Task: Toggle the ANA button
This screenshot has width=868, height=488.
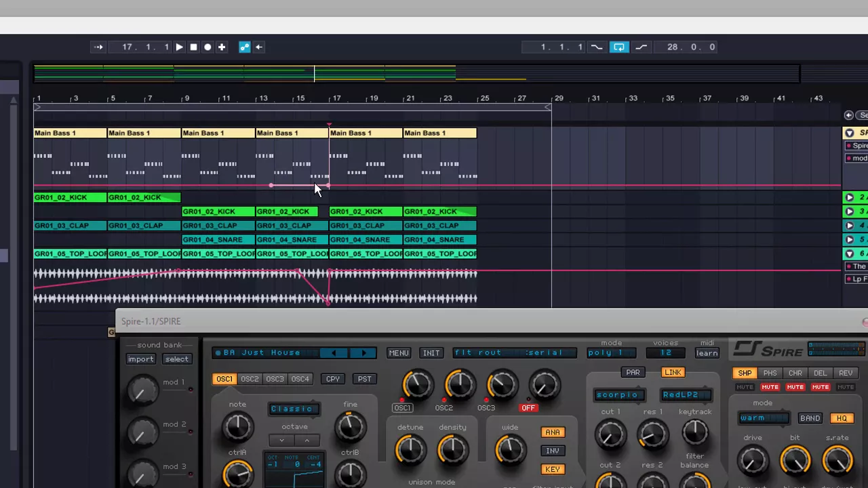Action: tap(553, 432)
